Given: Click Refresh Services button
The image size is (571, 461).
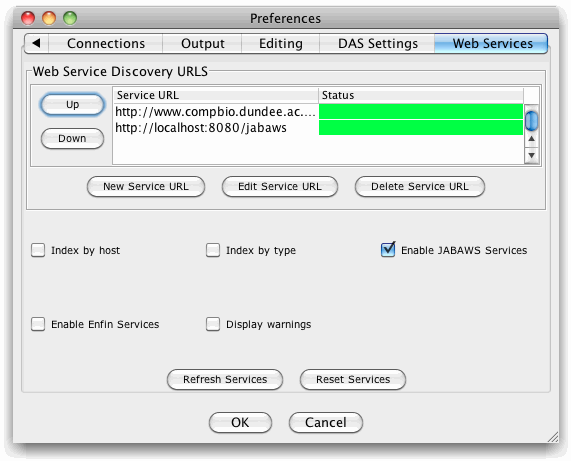Looking at the screenshot, I should (225, 379).
